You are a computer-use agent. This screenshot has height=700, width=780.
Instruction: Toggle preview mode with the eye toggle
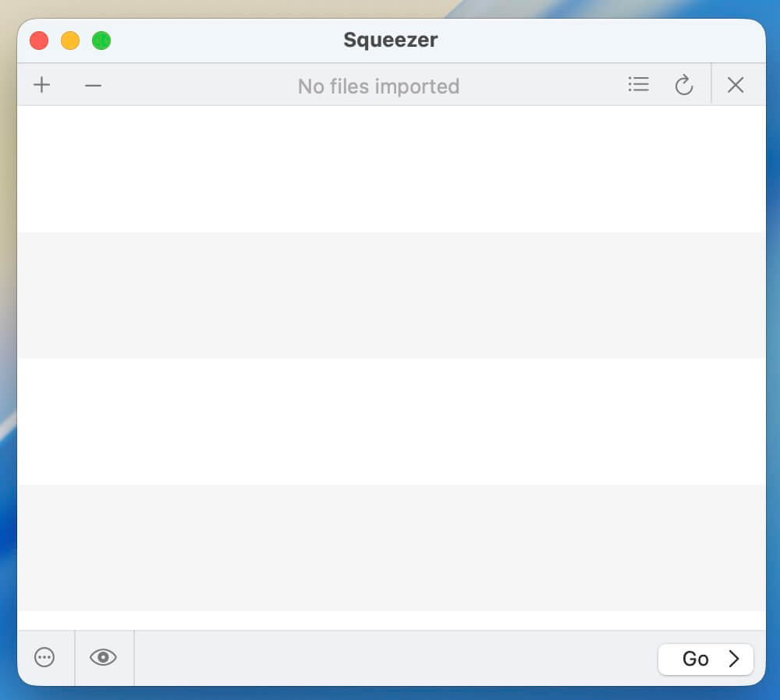pos(104,658)
